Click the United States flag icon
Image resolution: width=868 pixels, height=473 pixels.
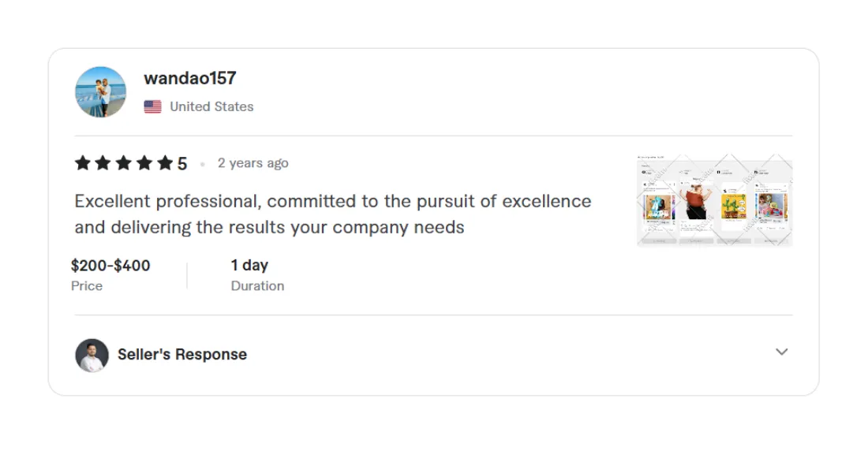pyautogui.click(x=152, y=106)
